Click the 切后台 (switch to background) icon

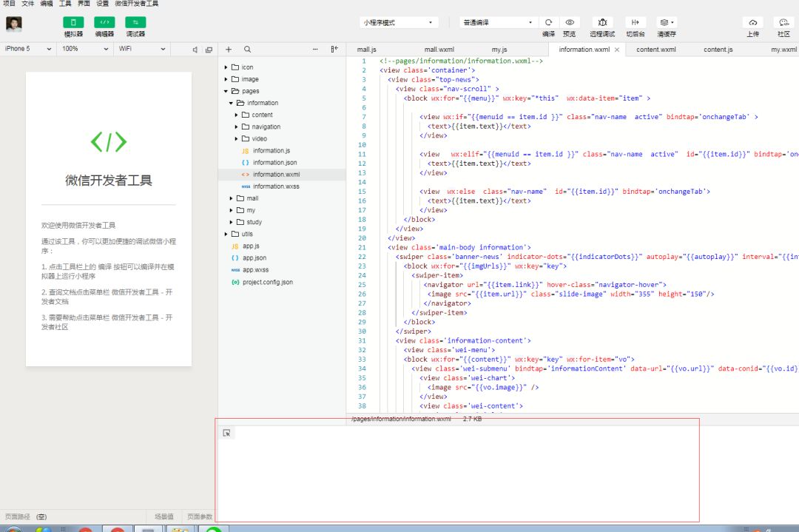(x=635, y=23)
